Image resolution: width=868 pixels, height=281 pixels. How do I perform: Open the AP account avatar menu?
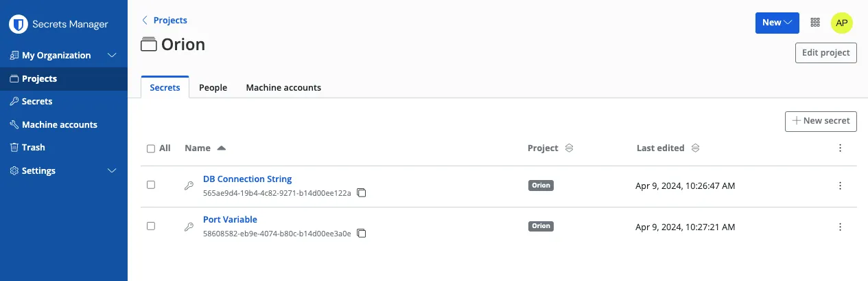842,23
